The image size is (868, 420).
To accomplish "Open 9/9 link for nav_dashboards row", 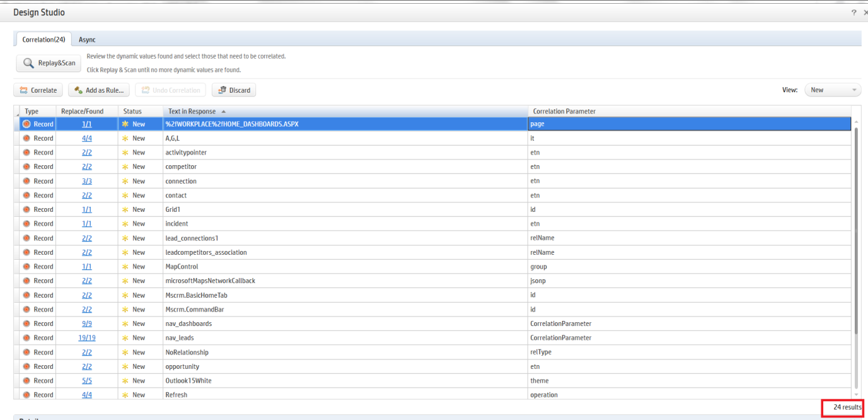I will point(87,324).
